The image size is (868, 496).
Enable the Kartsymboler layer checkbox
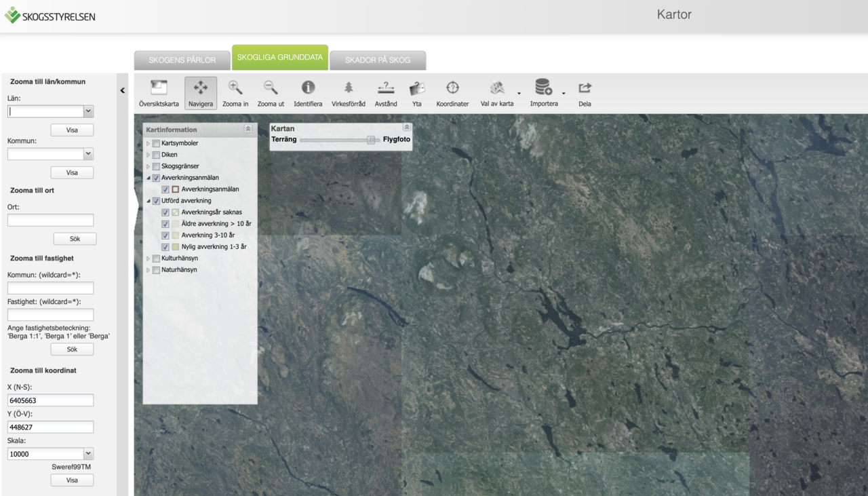[157, 143]
